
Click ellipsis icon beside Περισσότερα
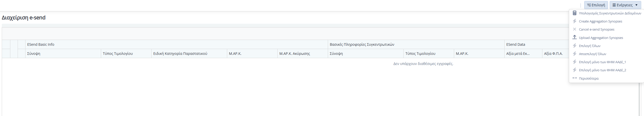pyautogui.click(x=574, y=78)
